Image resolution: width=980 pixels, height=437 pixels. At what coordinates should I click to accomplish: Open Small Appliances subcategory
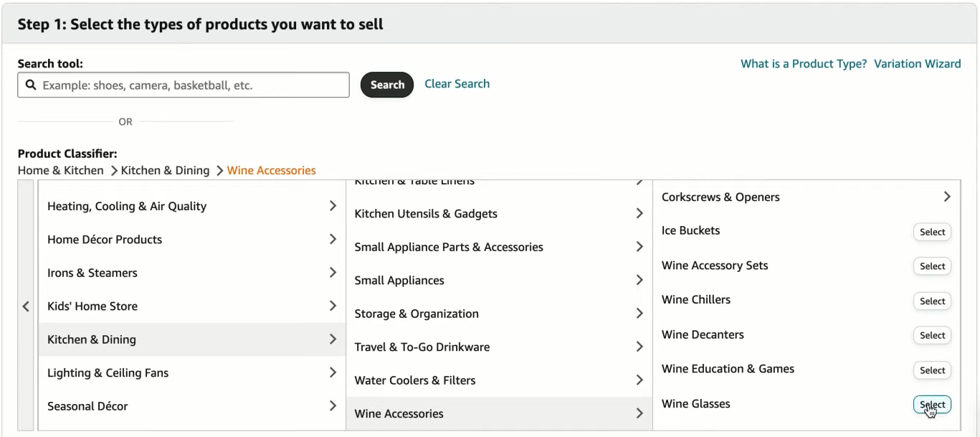(x=499, y=280)
